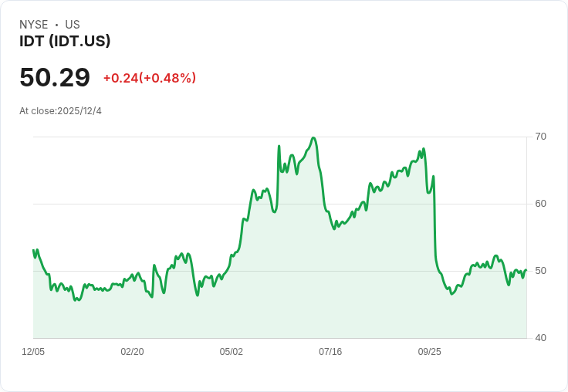
Task: Select the 12/05 date on x-axis
Action: coord(33,352)
